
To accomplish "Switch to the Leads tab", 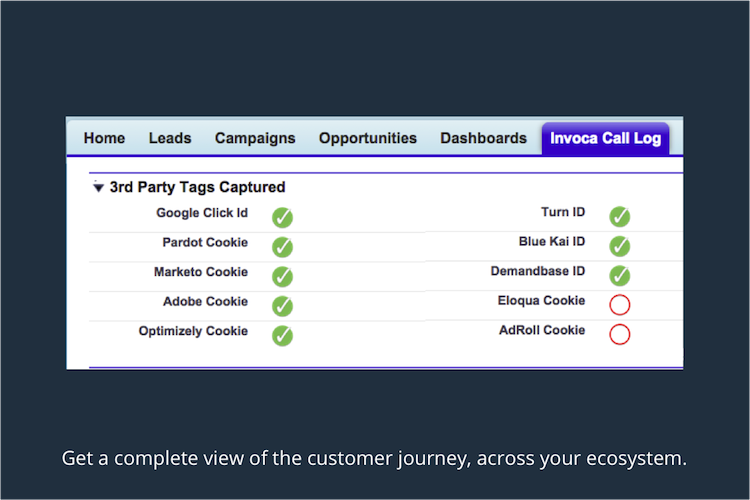I will [x=170, y=138].
